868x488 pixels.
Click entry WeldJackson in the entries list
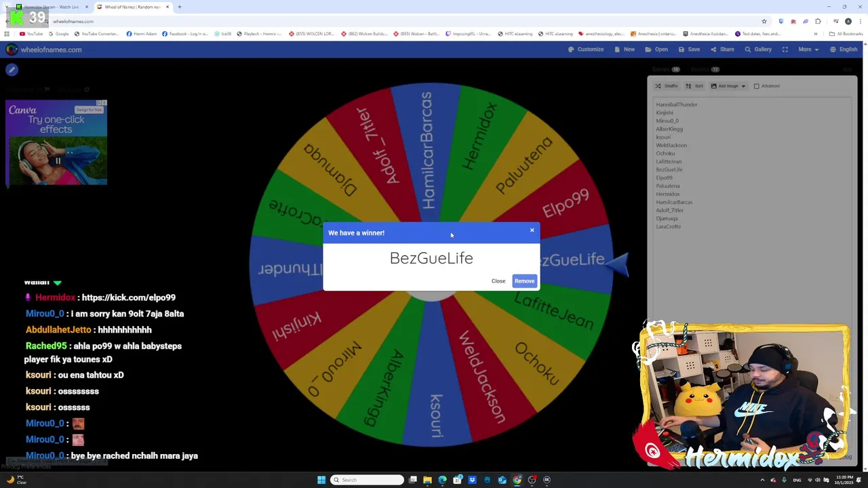(x=671, y=145)
